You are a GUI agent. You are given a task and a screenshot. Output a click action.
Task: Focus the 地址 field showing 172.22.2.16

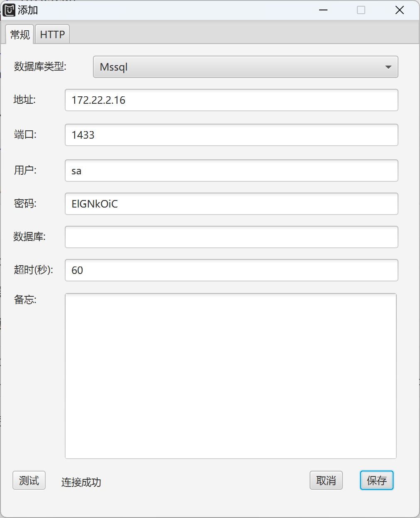pyautogui.click(x=232, y=100)
